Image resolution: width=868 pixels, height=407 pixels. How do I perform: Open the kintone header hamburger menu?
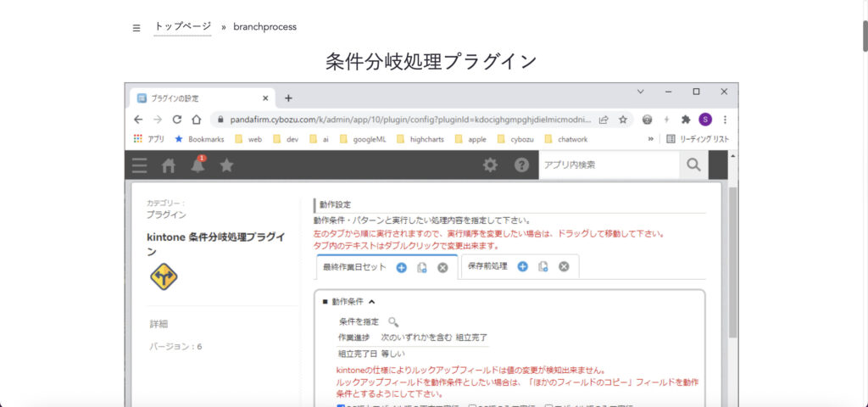140,165
